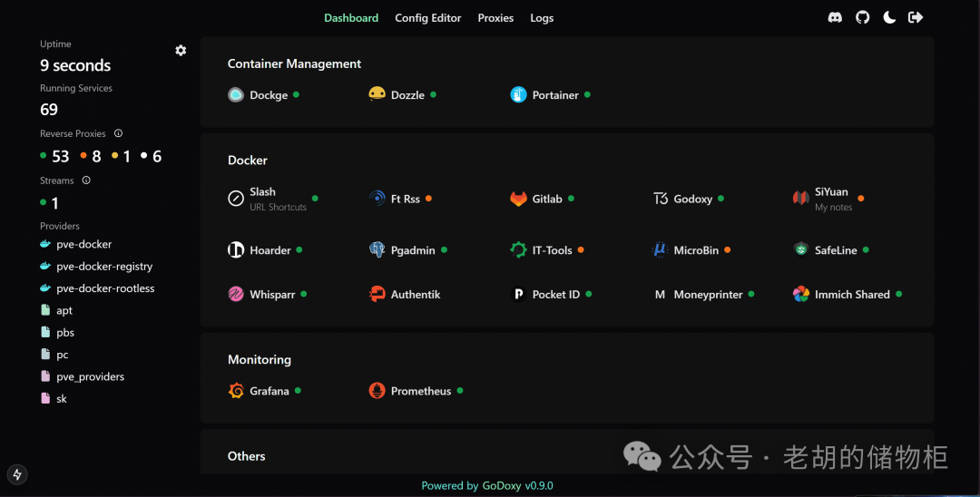Open the Gitlab fox icon
Image resolution: width=980 pixels, height=497 pixels.
(518, 199)
